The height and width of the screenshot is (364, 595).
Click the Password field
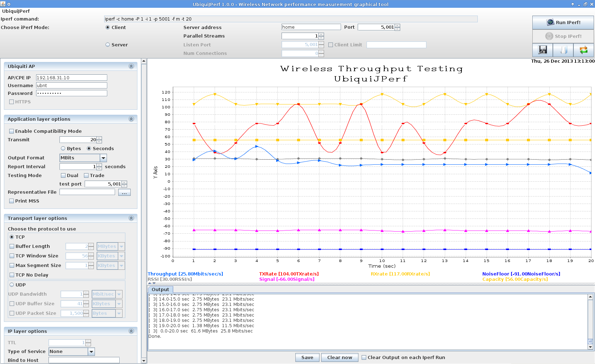72,93
